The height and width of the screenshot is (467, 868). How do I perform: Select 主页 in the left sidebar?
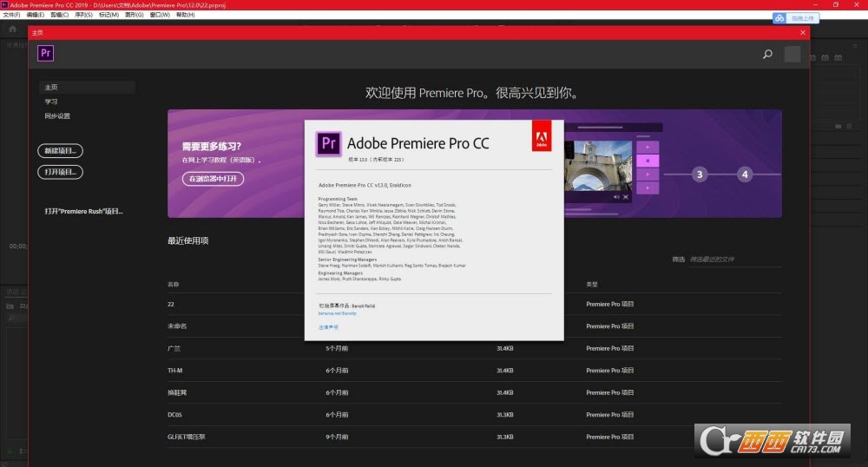point(87,87)
